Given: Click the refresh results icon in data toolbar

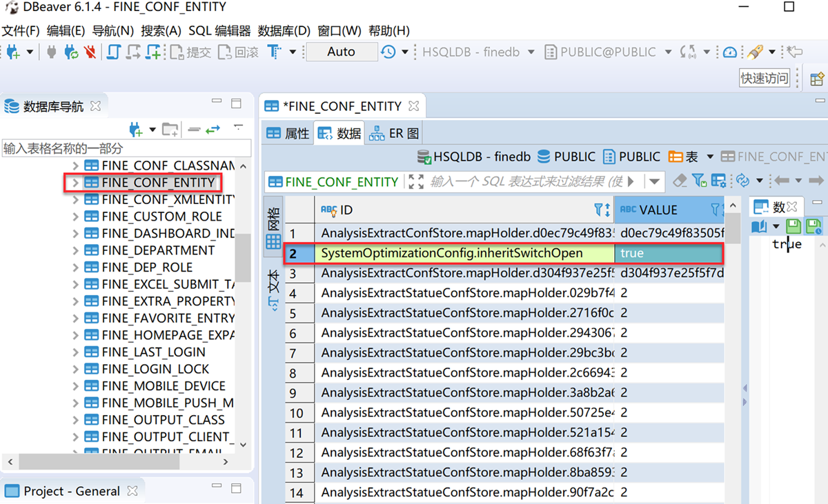Looking at the screenshot, I should click(x=742, y=181).
